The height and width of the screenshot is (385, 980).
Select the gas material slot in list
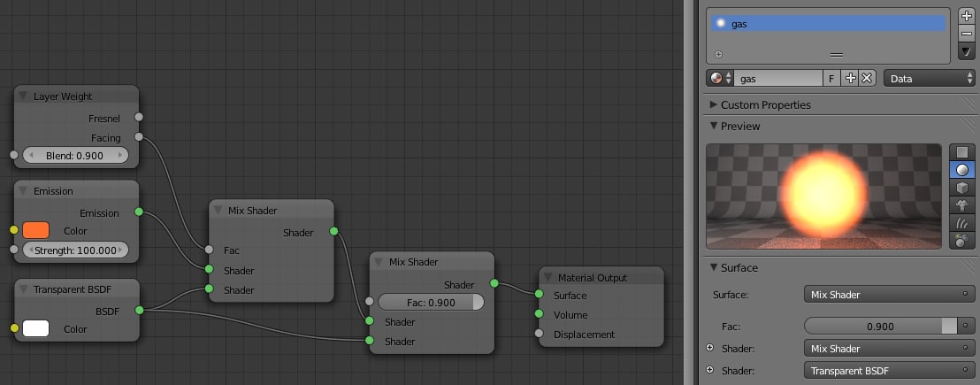coord(828,24)
